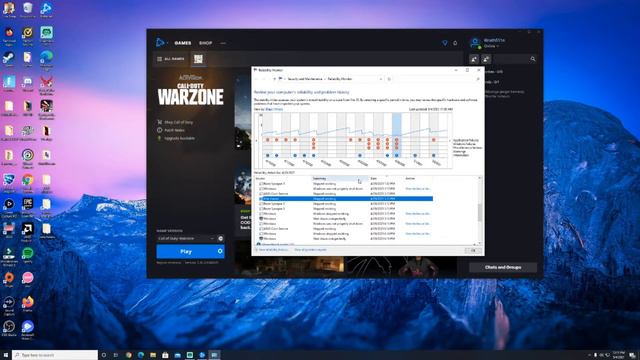Click the friend settings icon beside Add Friend
640x360 pixels.
(x=486, y=59)
